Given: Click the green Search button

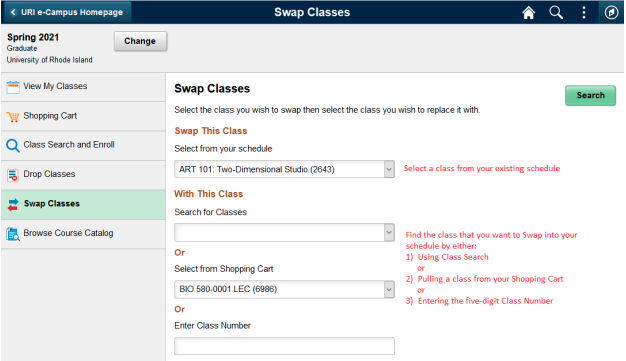Looking at the screenshot, I should click(x=590, y=95).
